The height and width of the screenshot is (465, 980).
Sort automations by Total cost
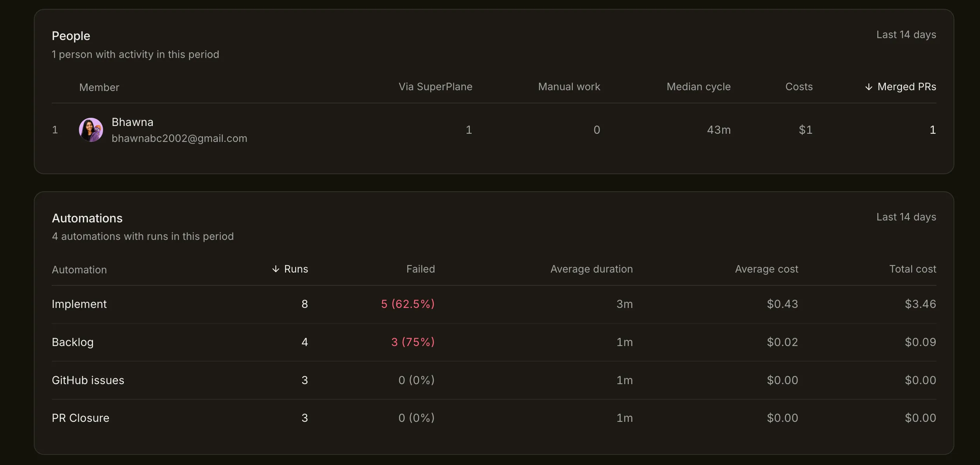(913, 269)
